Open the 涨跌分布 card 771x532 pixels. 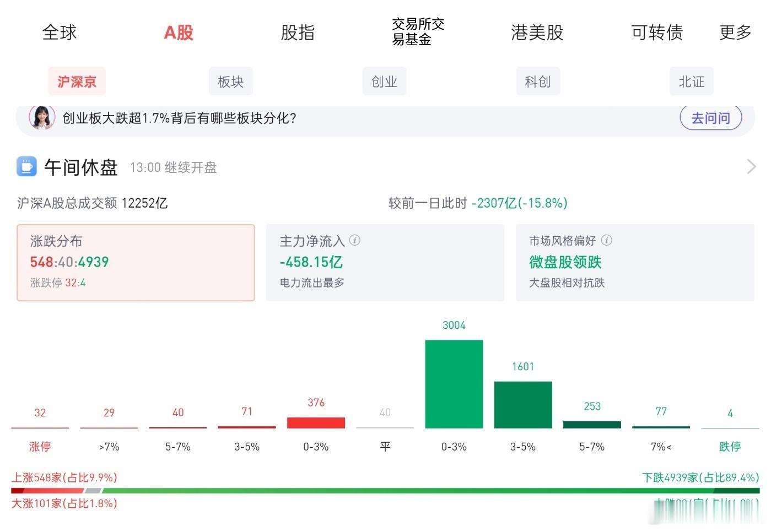pyautogui.click(x=136, y=263)
